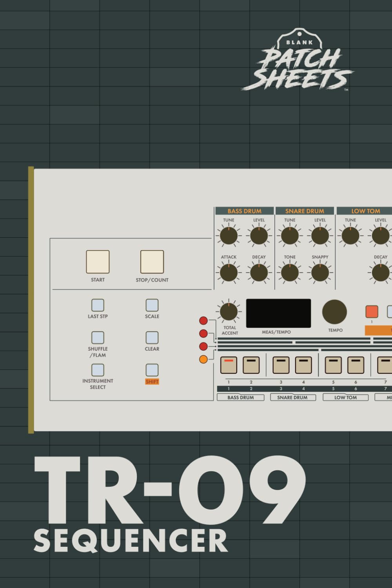
Task: Click the Snare Drum TONE knob
Action: pos(290,273)
